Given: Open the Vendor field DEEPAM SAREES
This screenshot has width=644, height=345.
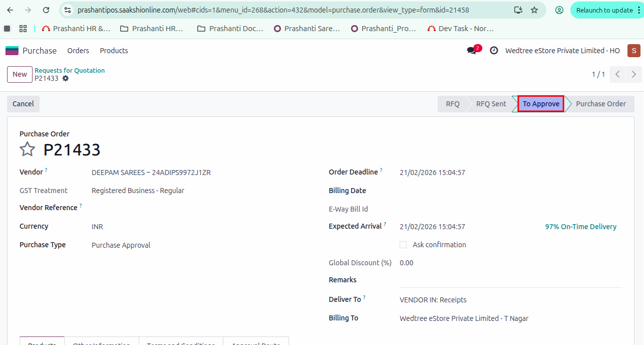Looking at the screenshot, I should 151,172.
